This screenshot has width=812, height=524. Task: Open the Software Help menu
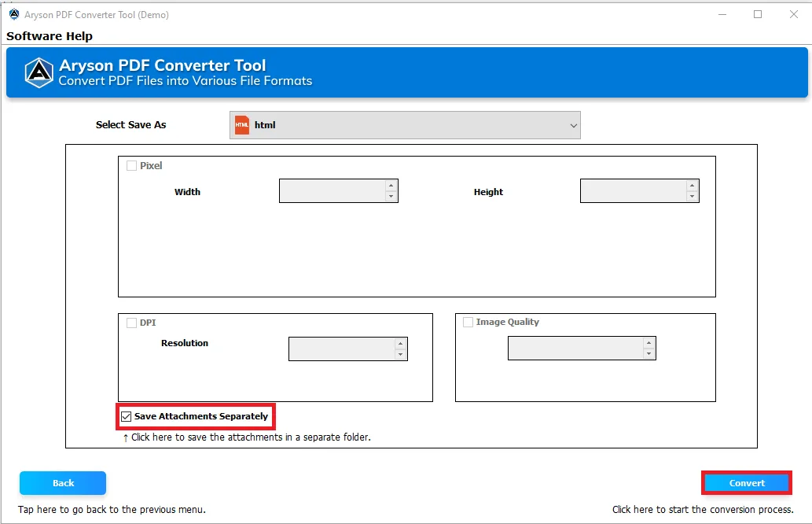pos(50,36)
